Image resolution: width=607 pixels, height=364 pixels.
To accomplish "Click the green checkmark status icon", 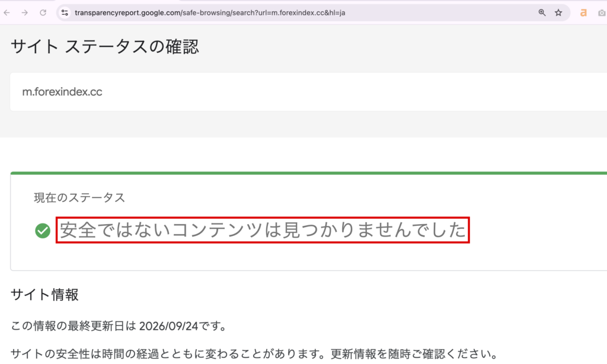I will (x=43, y=231).
